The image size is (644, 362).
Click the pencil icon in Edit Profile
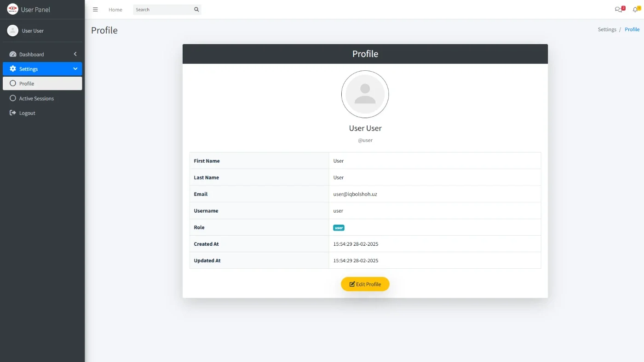[x=352, y=284]
